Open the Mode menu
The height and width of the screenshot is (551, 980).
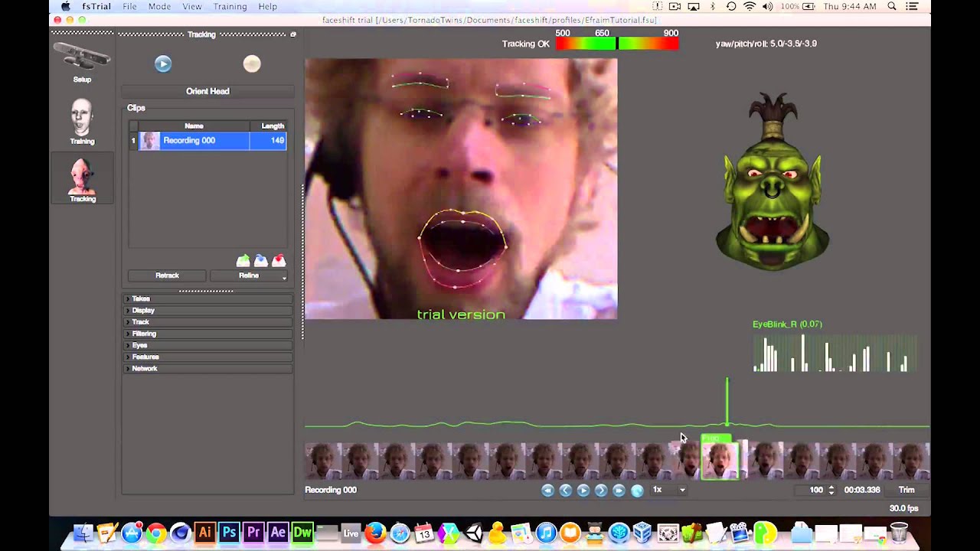[x=159, y=6]
